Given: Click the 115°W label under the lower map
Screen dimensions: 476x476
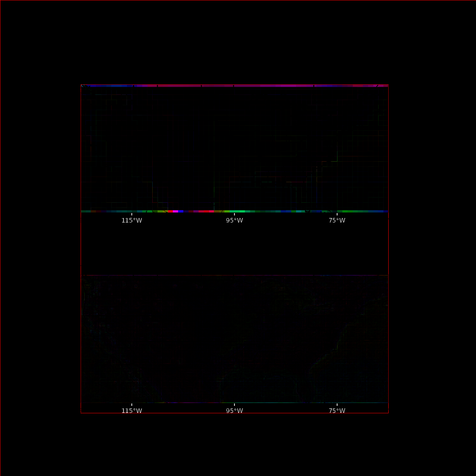Looking at the screenshot, I should click(x=132, y=411).
